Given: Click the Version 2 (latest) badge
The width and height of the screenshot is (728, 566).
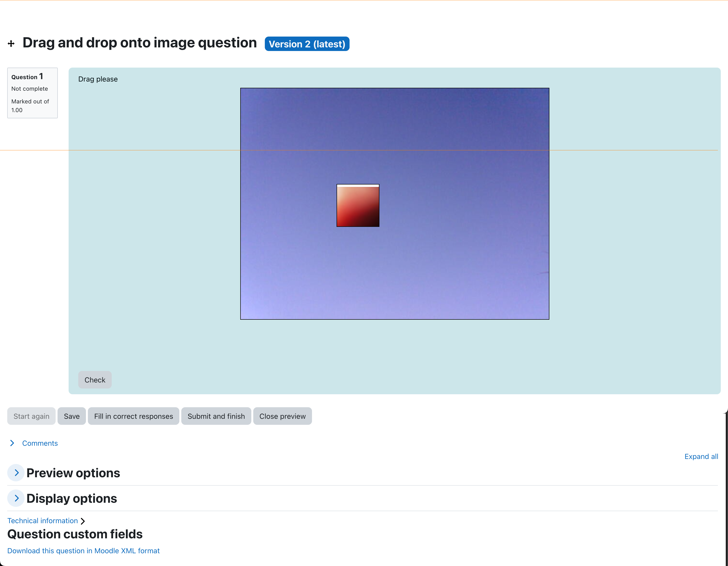Looking at the screenshot, I should pyautogui.click(x=307, y=44).
